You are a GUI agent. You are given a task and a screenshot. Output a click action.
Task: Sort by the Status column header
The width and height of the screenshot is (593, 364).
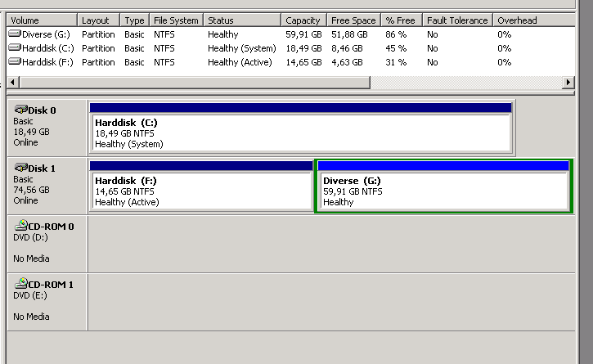pyautogui.click(x=242, y=20)
